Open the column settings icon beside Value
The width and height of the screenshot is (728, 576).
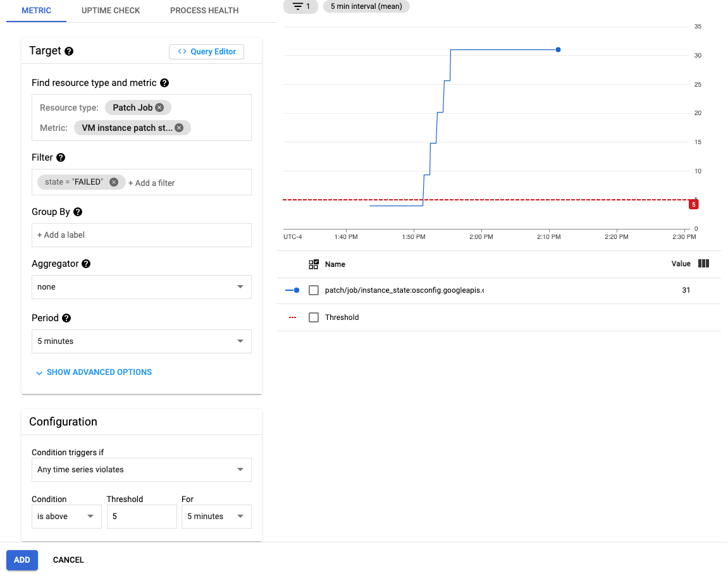pyautogui.click(x=703, y=264)
